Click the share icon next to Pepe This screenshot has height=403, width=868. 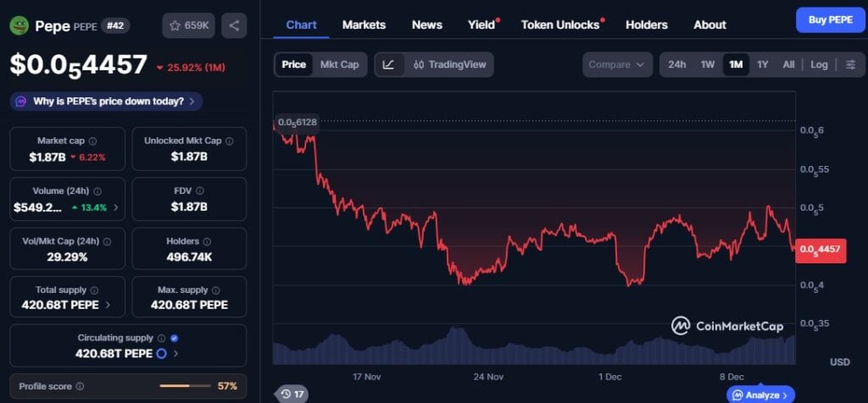[x=234, y=25]
